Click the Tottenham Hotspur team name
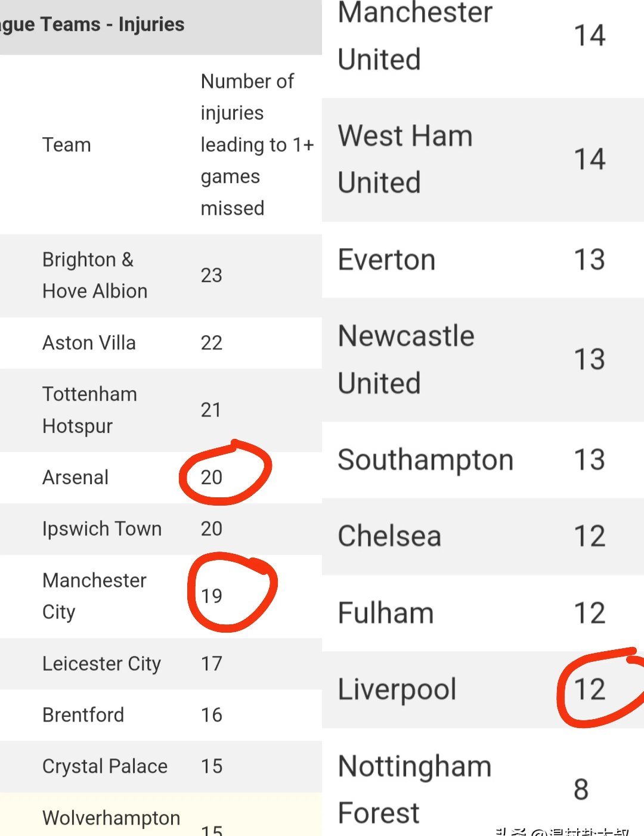Image resolution: width=644 pixels, height=836 pixels. click(x=89, y=410)
